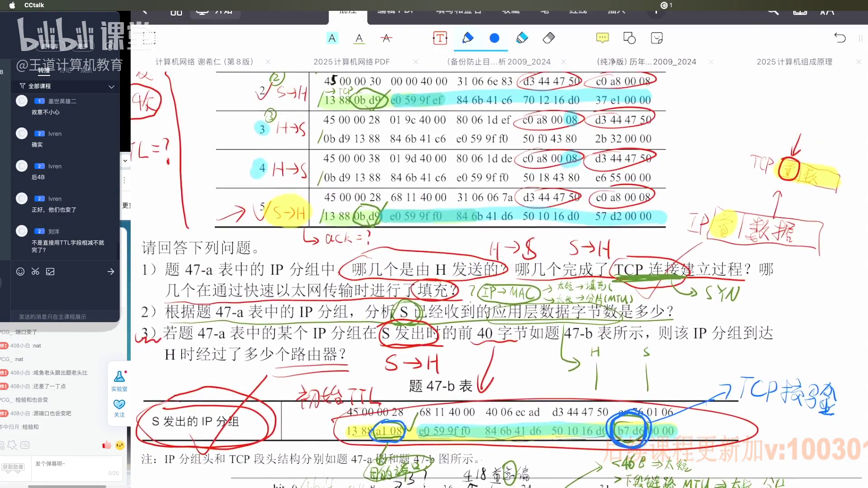This screenshot has height=488, width=868.
Task: Select the blue pen drawing tool
Action: point(468,38)
